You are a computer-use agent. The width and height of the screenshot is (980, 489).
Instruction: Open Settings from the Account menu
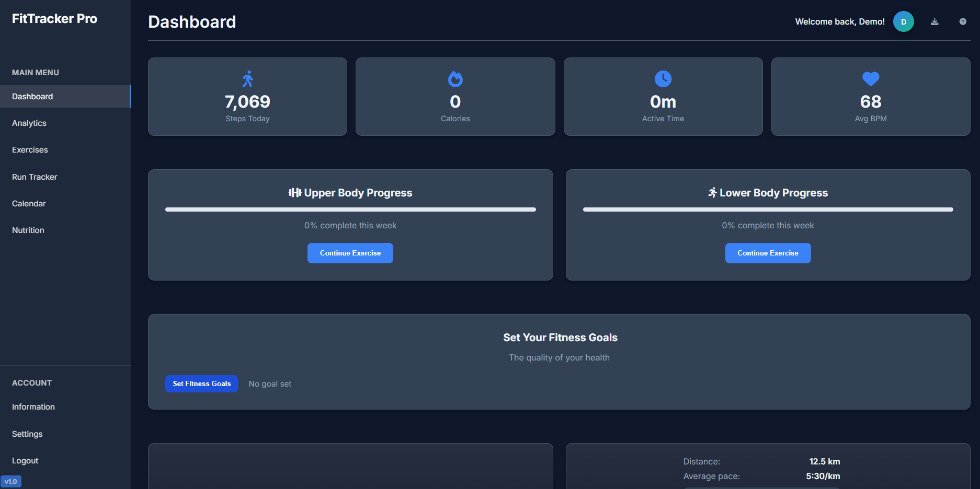(27, 434)
